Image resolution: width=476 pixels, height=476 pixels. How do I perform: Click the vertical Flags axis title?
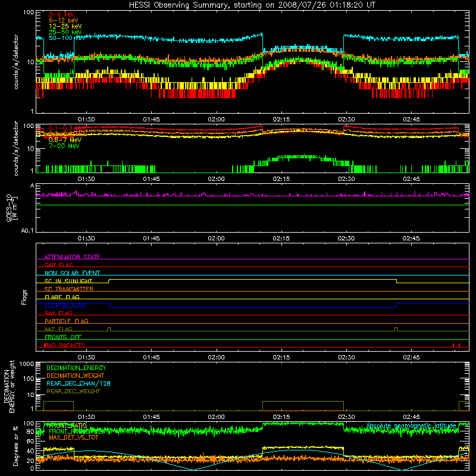24,297
